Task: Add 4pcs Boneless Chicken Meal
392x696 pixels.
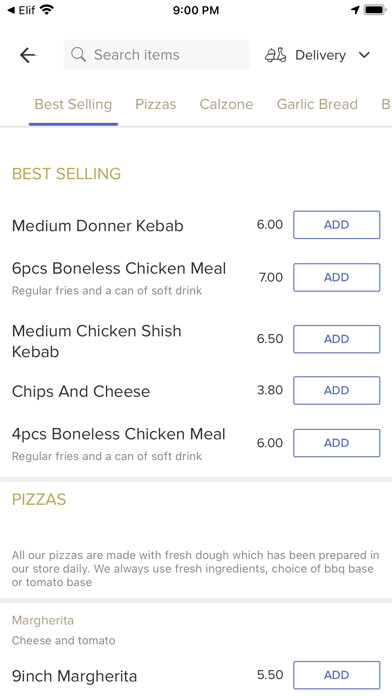Action: coord(337,443)
